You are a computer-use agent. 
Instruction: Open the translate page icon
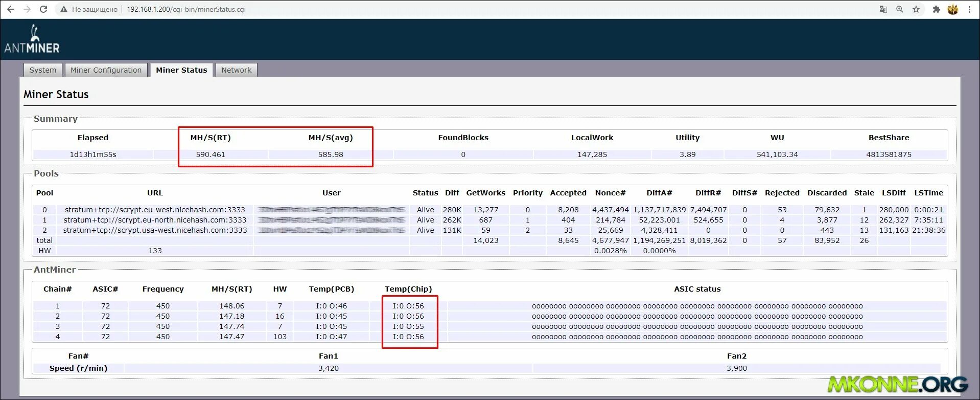[x=883, y=9]
